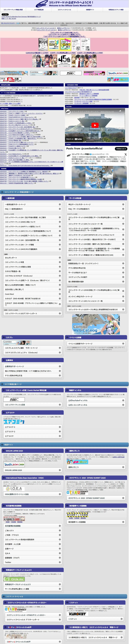Click the bullet icon on Comi-Navi row
Screen dimensions: 129x644
click(x=60, y=294)
